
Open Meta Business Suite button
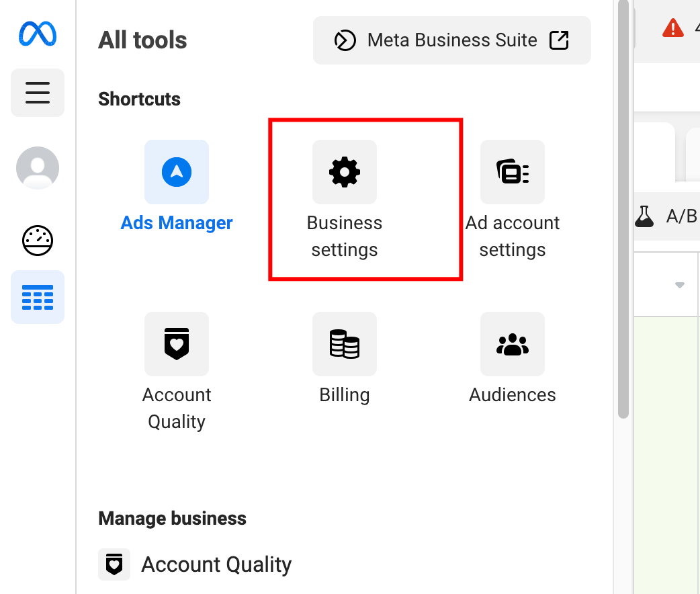coord(452,40)
